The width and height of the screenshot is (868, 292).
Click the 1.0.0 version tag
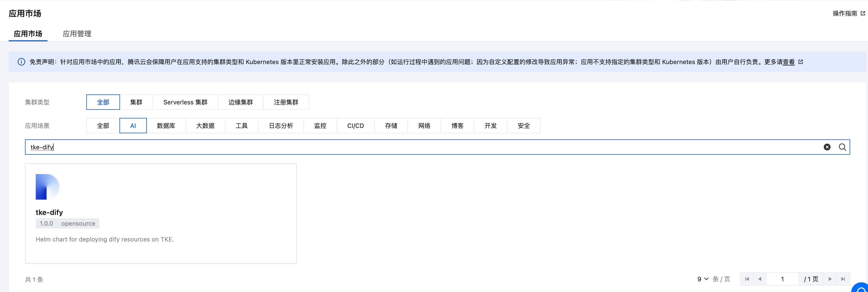coord(46,223)
